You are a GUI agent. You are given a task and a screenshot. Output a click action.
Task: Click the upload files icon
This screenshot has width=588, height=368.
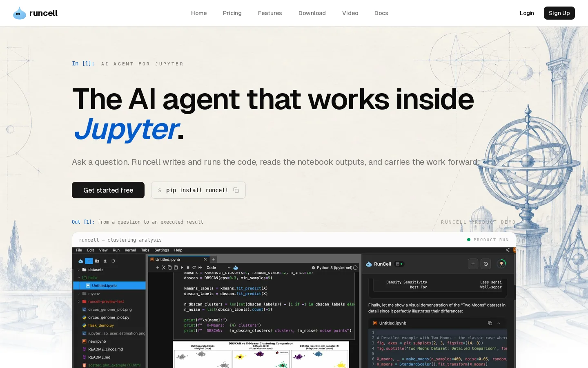[x=105, y=261]
